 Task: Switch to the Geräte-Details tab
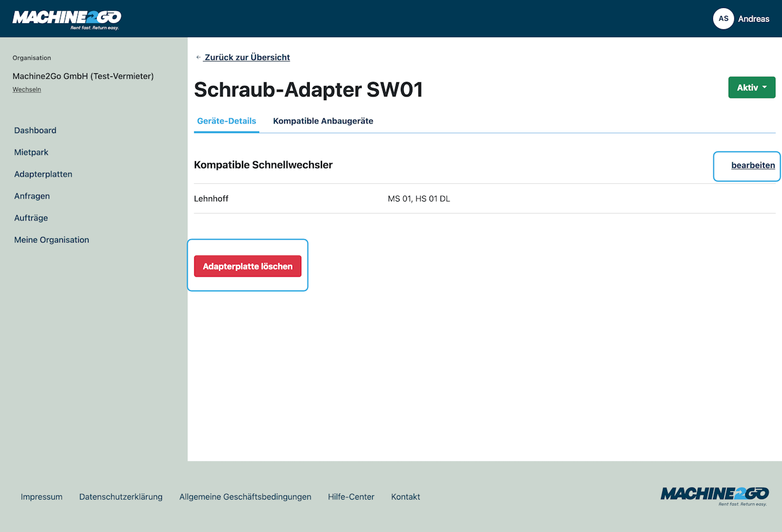coord(227,121)
